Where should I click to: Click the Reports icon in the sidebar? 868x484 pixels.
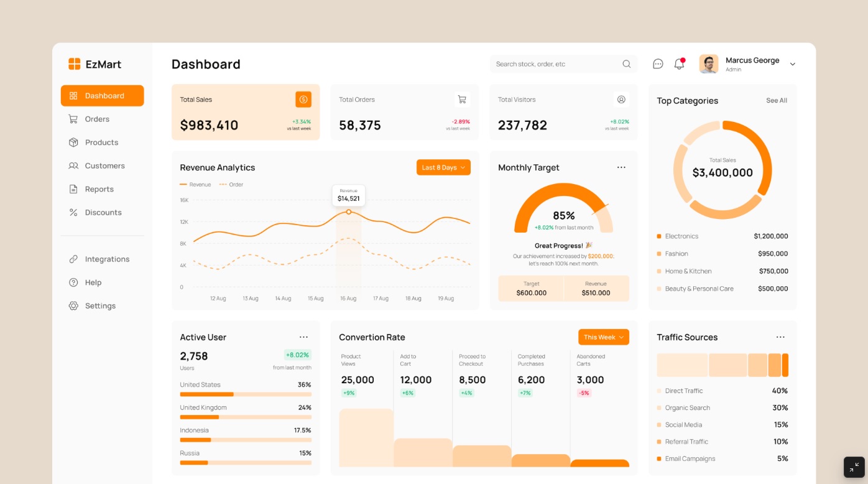[x=74, y=188]
